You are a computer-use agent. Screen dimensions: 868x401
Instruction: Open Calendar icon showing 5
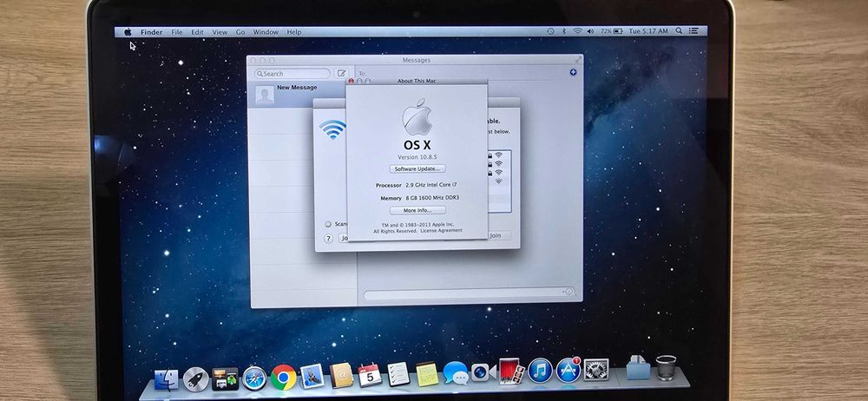click(369, 375)
